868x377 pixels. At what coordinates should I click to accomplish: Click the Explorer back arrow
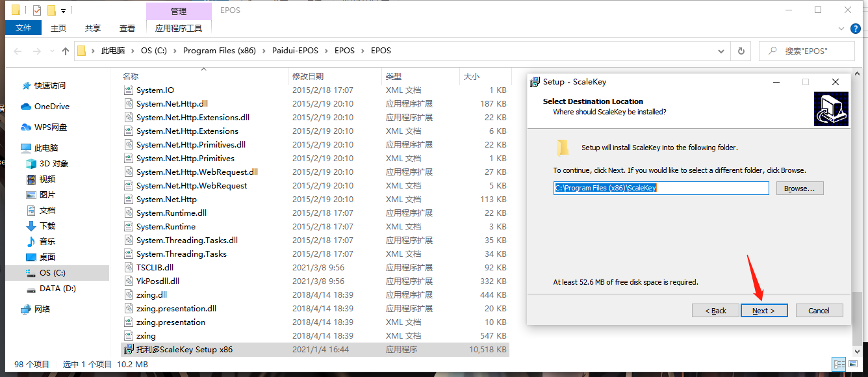pos(18,51)
